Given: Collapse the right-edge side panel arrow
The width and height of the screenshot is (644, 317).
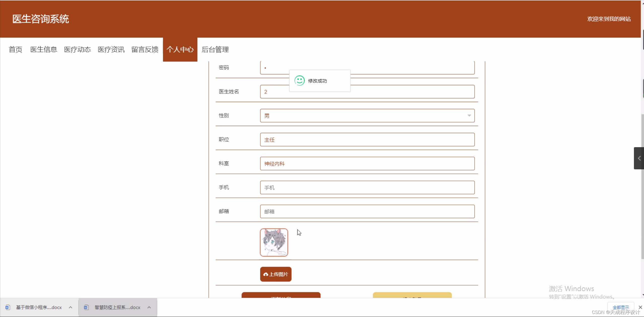Looking at the screenshot, I should pyautogui.click(x=639, y=158).
